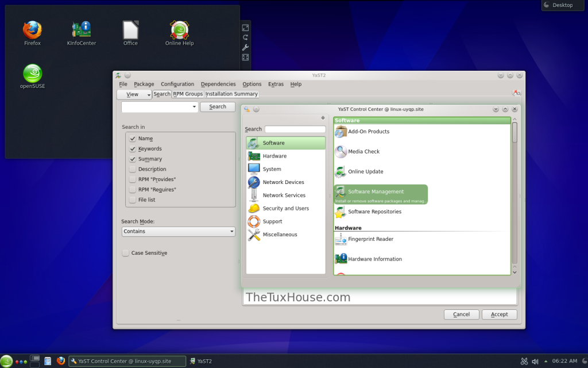This screenshot has width=588, height=368.
Task: Click the Accept button
Action: point(499,315)
